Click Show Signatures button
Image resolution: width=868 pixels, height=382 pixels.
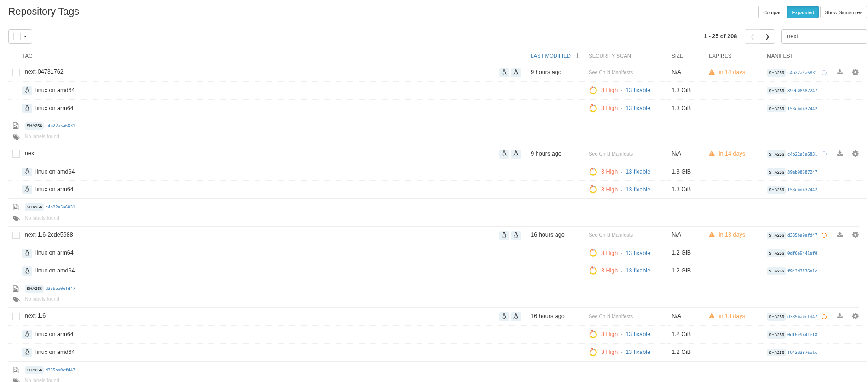pos(843,12)
